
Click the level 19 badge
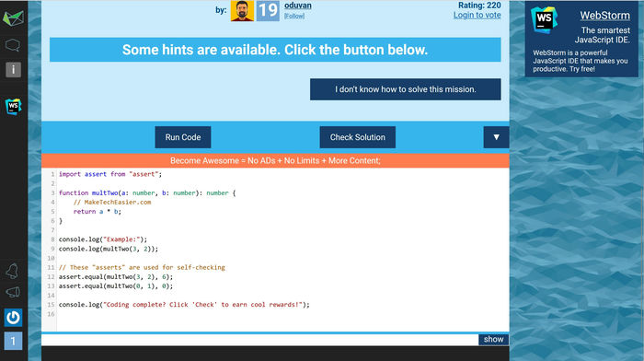[268, 11]
